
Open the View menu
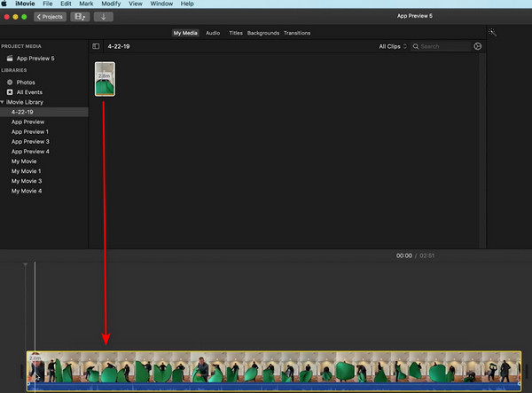click(136, 4)
